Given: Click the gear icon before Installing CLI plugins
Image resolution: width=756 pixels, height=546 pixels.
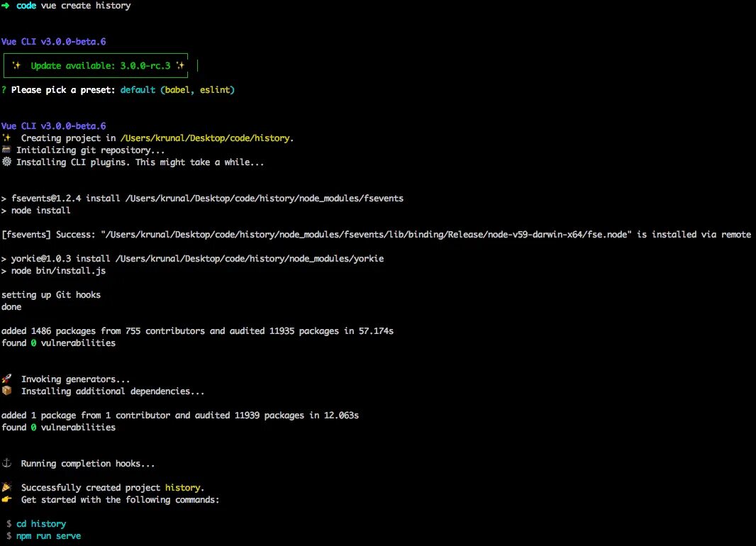Looking at the screenshot, I should (x=6, y=162).
